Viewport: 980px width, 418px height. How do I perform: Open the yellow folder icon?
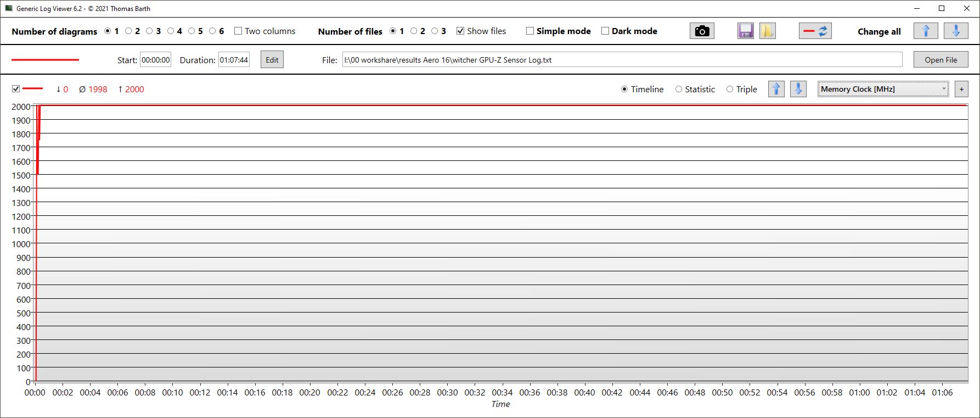[767, 31]
